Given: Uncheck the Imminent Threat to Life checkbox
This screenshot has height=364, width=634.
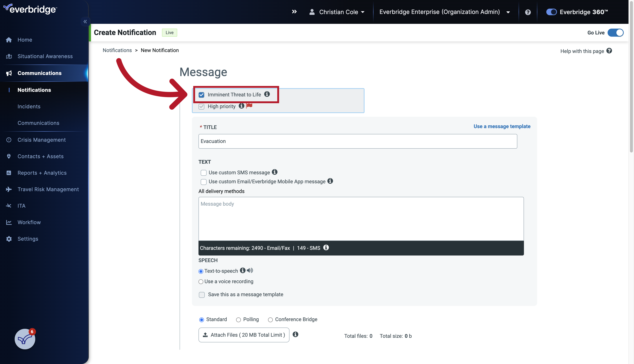Looking at the screenshot, I should [201, 95].
